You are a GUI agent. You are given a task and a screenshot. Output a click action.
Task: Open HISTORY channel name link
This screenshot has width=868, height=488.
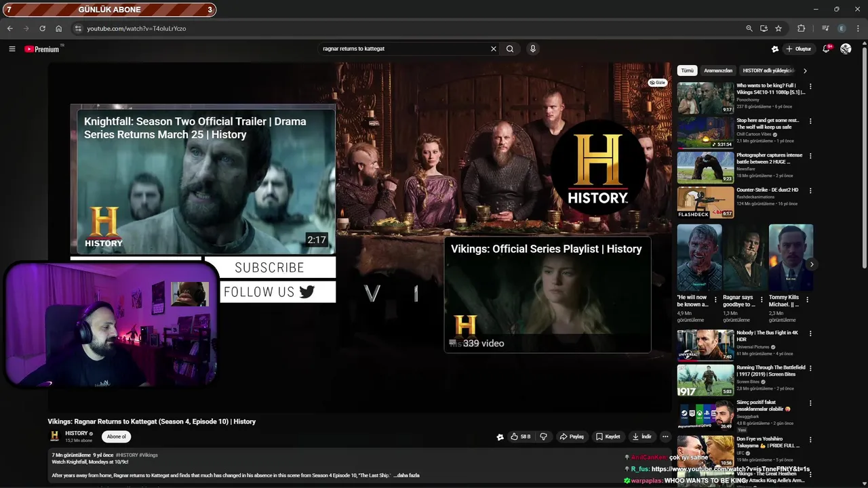pyautogui.click(x=77, y=433)
